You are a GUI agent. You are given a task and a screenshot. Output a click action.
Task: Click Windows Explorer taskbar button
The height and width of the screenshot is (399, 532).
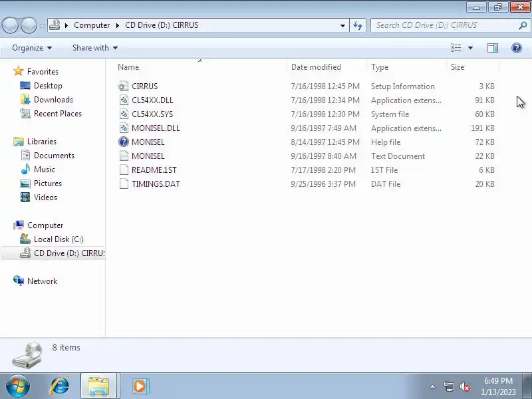click(x=98, y=386)
